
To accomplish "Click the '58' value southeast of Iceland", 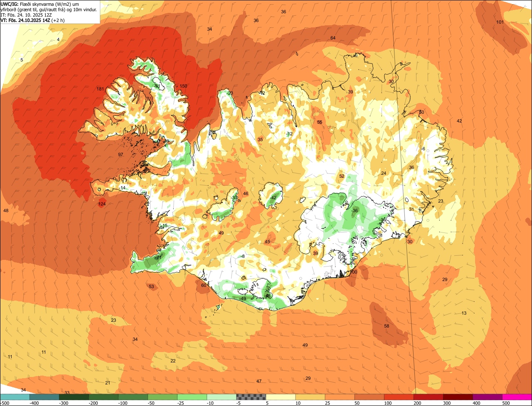I will pyautogui.click(x=387, y=326).
